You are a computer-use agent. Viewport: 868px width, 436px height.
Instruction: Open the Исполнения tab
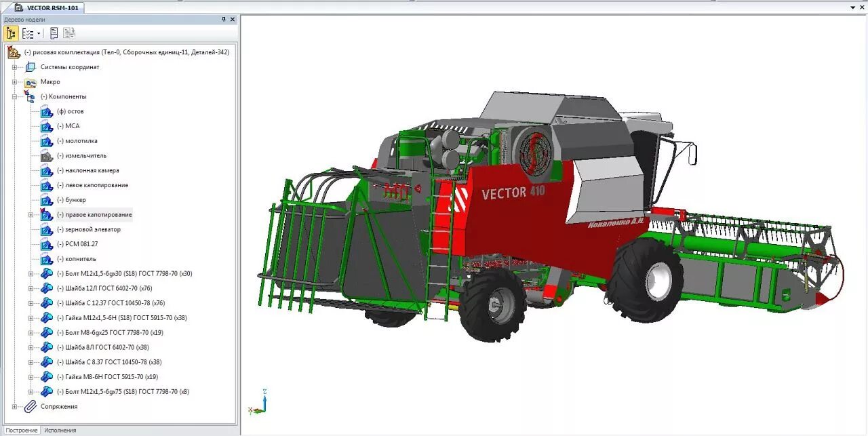click(x=60, y=431)
